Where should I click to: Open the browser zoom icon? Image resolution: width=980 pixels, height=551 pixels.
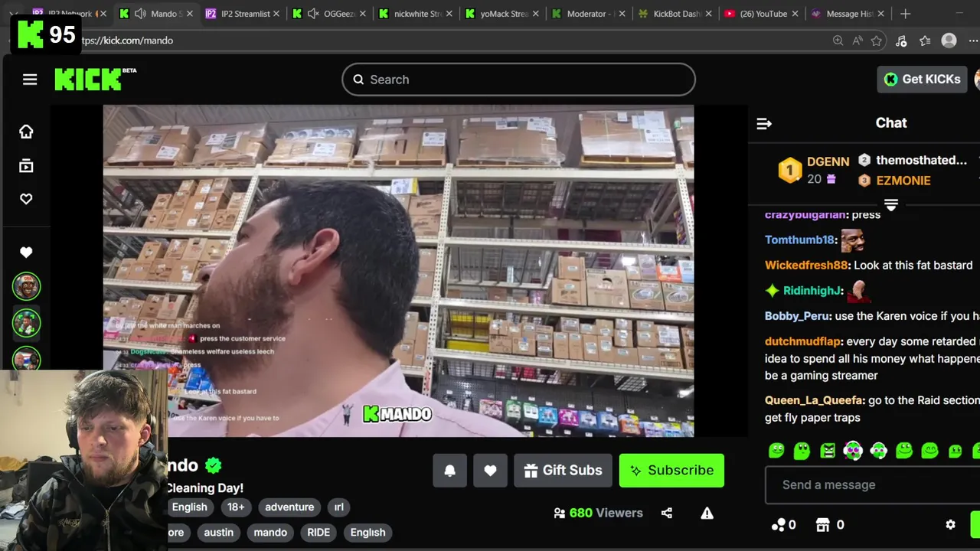point(838,41)
